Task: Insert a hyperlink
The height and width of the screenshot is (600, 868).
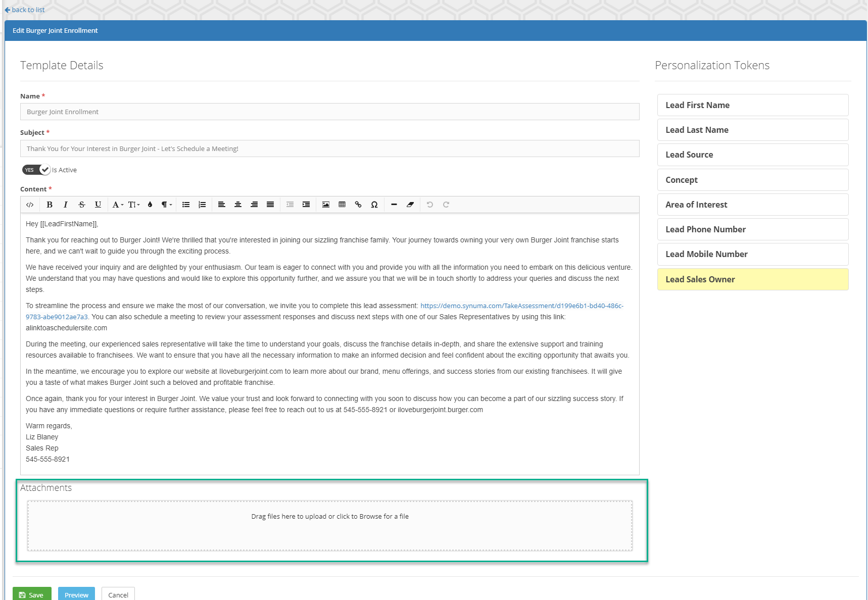Action: tap(358, 205)
